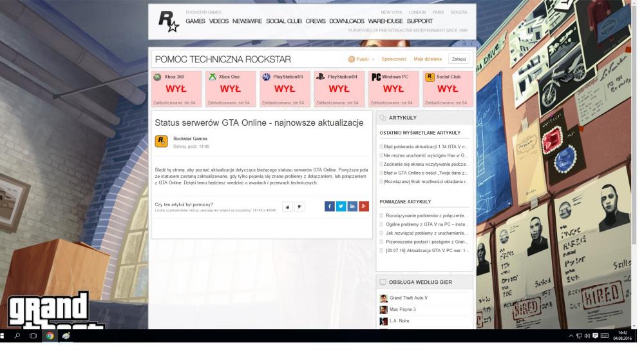Click the Social Club status icon

(430, 77)
